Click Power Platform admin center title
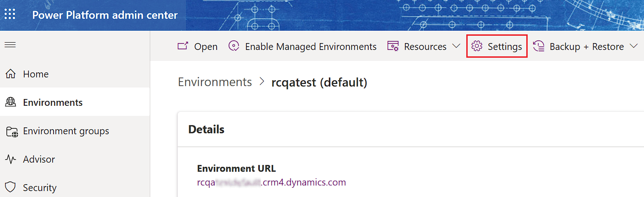644x197 pixels. 105,15
